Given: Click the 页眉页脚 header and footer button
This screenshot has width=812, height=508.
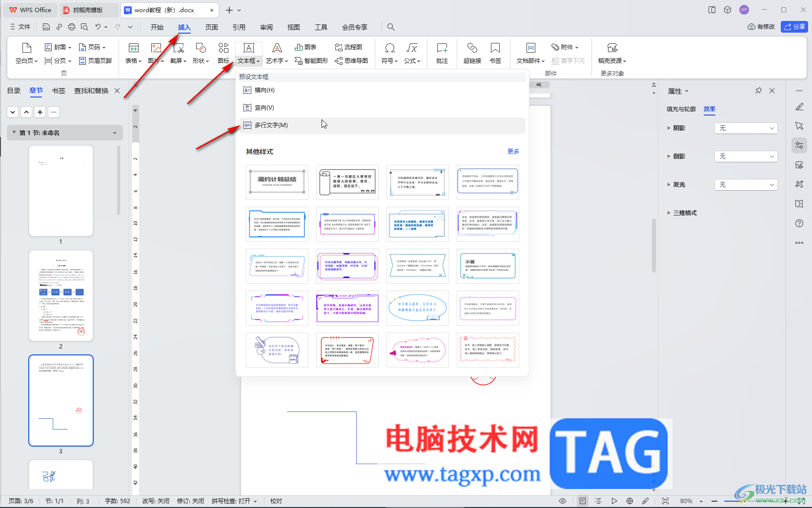Looking at the screenshot, I should (x=95, y=61).
